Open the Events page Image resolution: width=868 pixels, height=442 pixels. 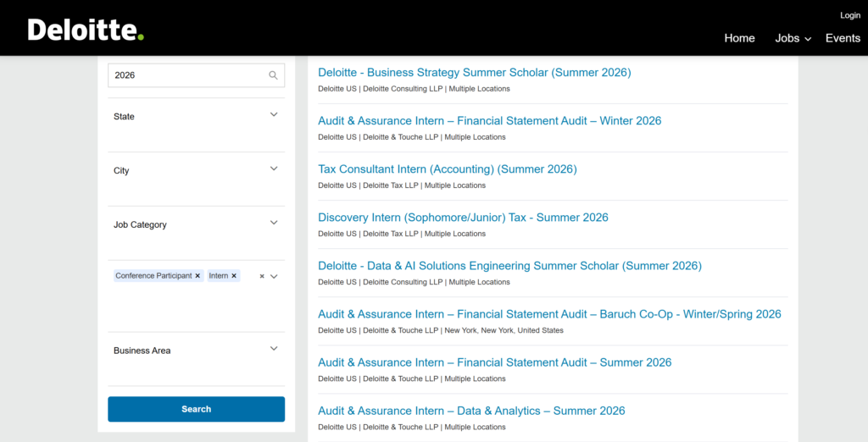pyautogui.click(x=843, y=38)
